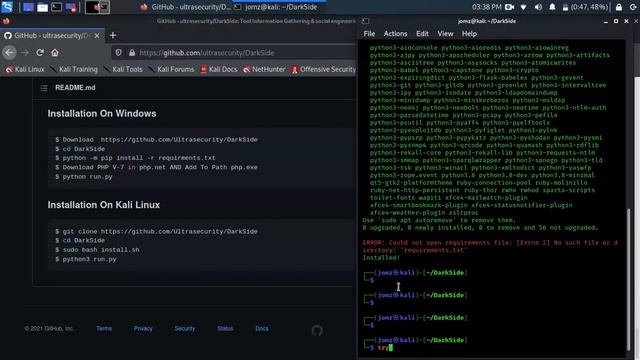Open the terminal Help menu
Screen dimensions: 640x360
(469, 34)
